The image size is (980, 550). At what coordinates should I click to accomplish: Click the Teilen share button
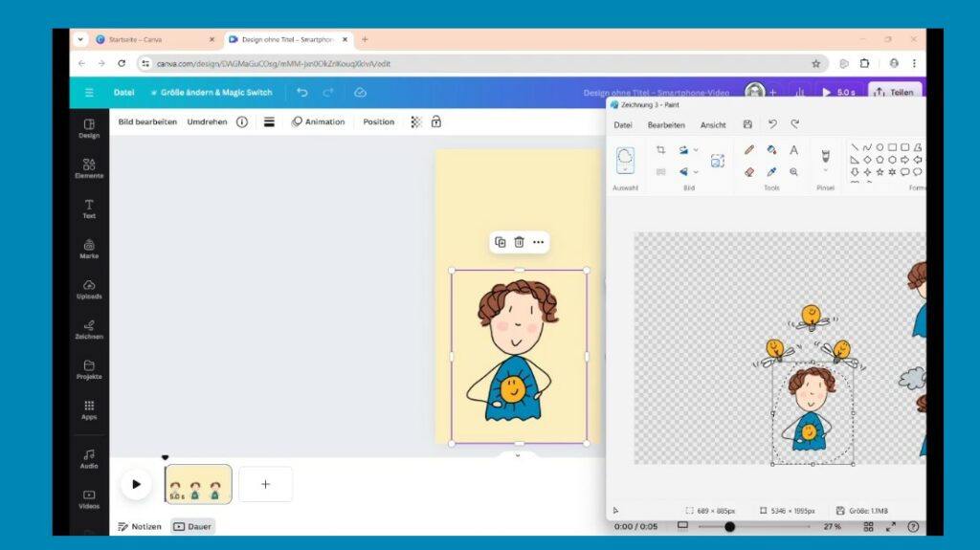point(894,92)
